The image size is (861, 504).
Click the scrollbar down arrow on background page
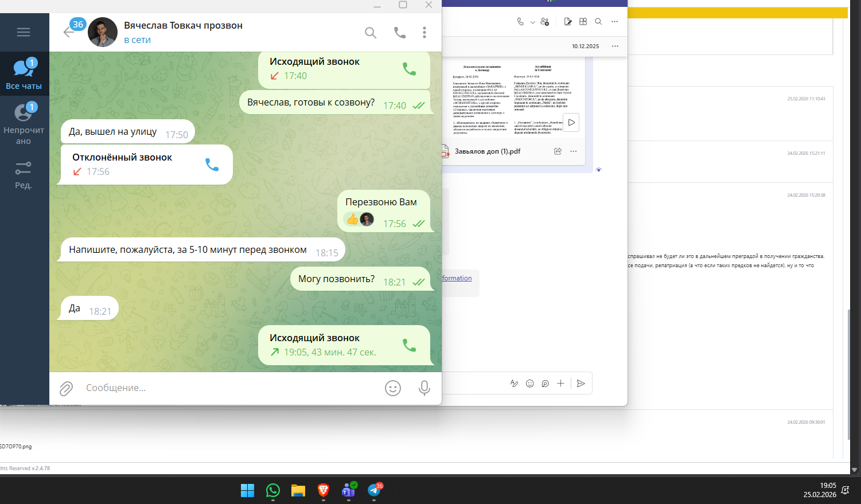coord(855,470)
